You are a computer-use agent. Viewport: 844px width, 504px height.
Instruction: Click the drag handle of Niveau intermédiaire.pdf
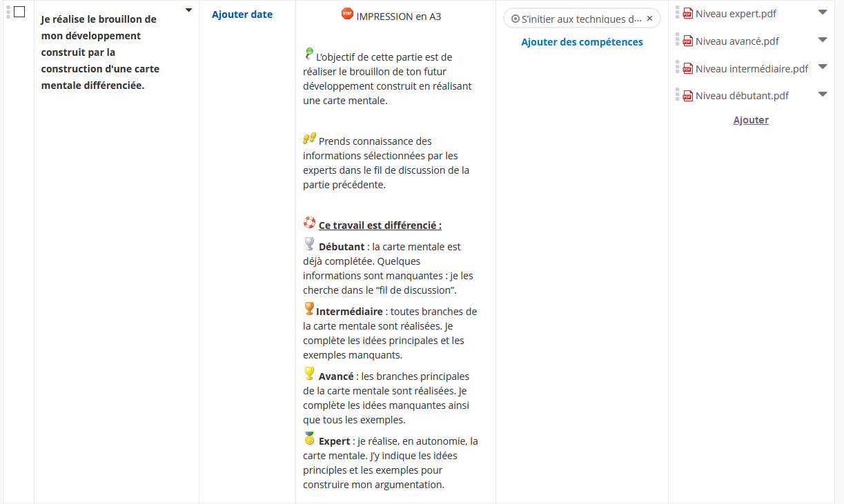[x=678, y=68]
